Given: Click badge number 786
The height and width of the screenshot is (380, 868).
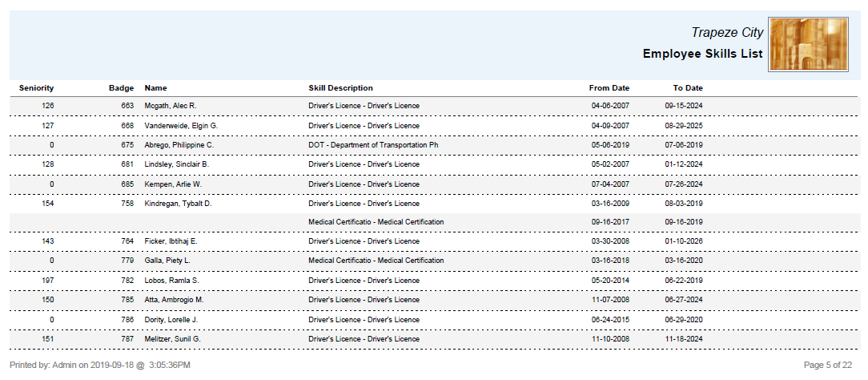Looking at the screenshot, I should [127, 320].
